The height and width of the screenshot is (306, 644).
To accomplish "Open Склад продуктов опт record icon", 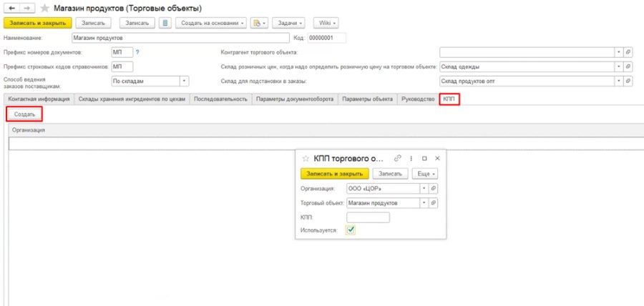I will (x=628, y=82).
